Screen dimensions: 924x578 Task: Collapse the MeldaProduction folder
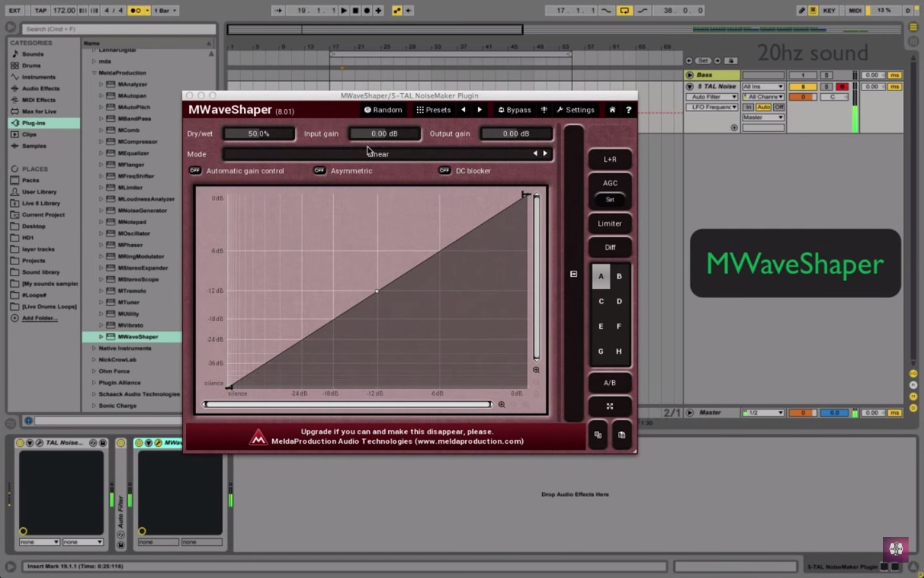tap(94, 73)
